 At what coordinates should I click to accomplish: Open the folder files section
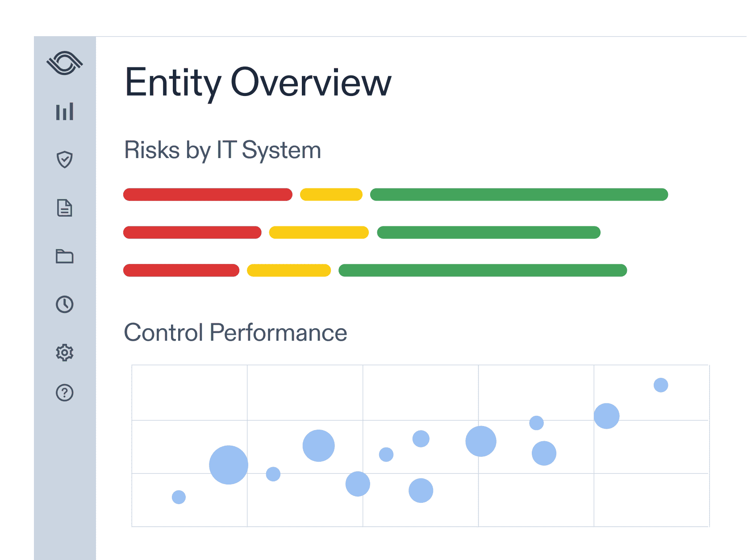[x=65, y=257]
